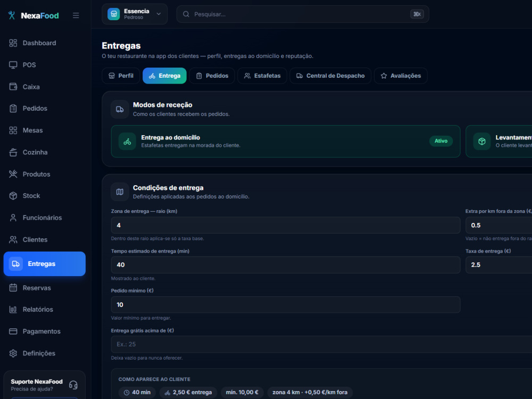Click the Entregas page heading
This screenshot has height=399, width=532.
[x=121, y=46]
